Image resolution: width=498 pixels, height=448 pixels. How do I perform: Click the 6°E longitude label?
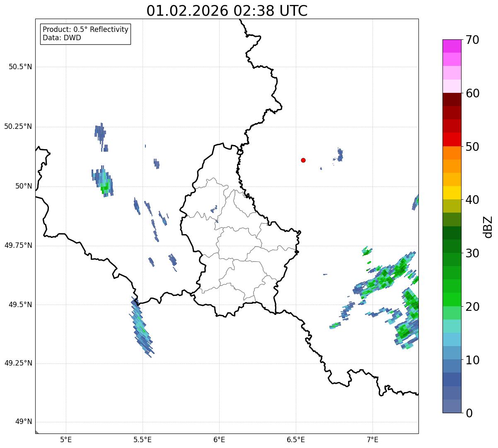coord(219,439)
